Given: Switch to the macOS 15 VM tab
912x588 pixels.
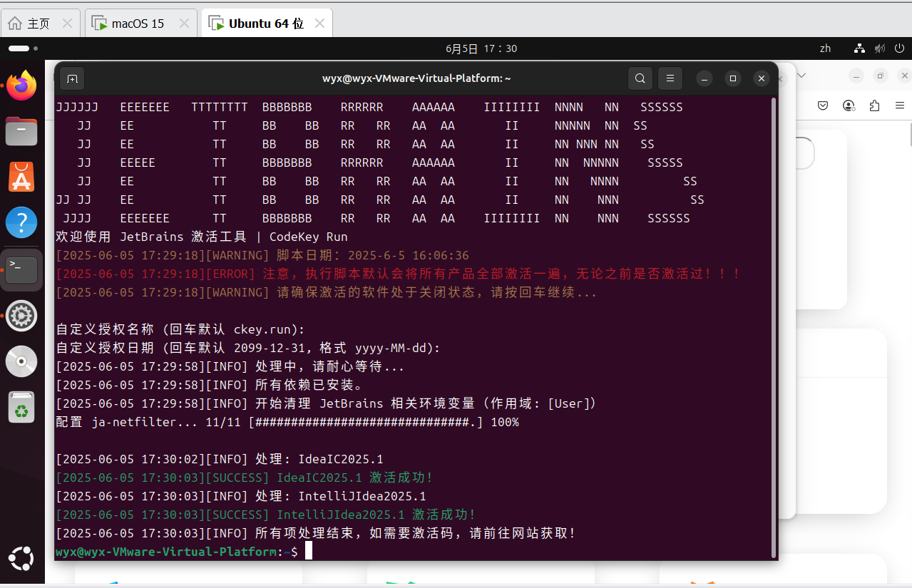Looking at the screenshot, I should tap(138, 24).
